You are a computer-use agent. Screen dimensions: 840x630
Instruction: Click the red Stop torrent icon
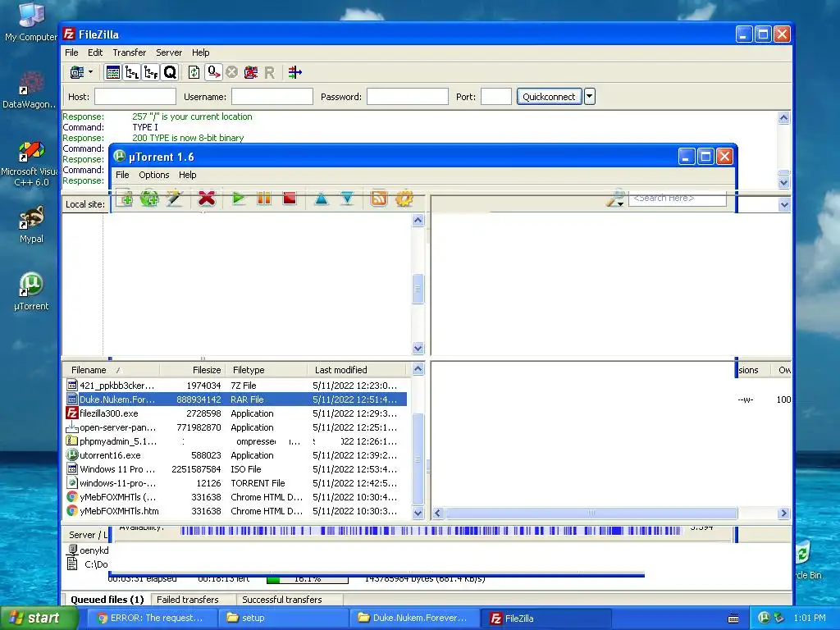click(290, 199)
